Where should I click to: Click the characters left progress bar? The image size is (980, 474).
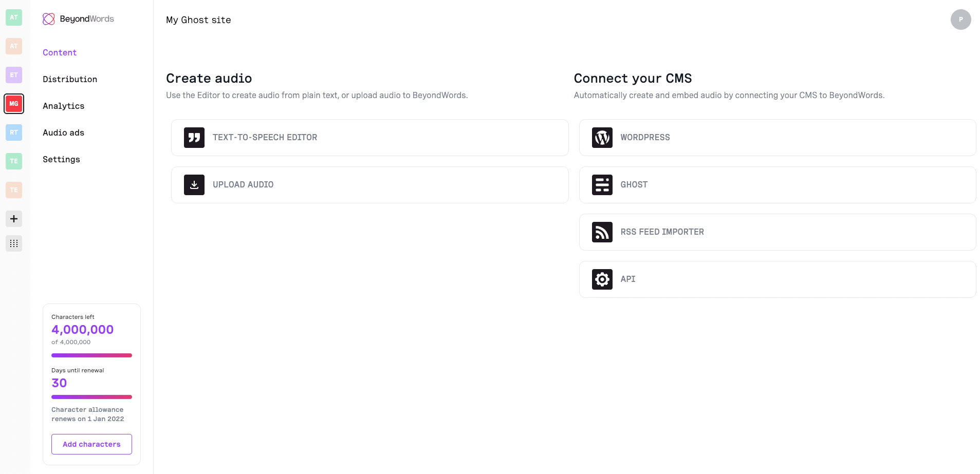[x=91, y=355]
